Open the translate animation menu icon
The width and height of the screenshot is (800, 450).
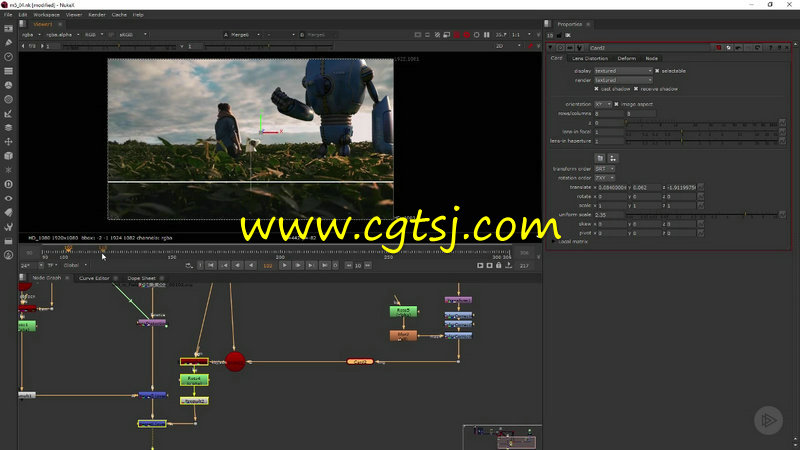[x=701, y=187]
